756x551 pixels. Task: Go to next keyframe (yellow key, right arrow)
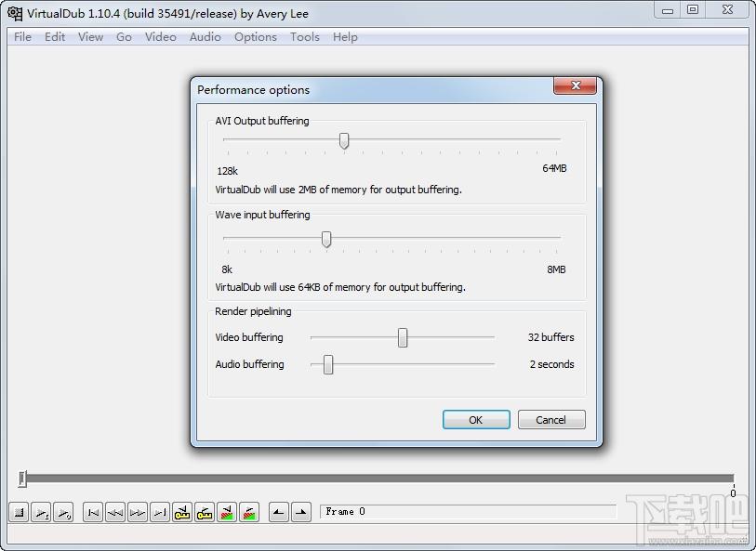tap(205, 513)
